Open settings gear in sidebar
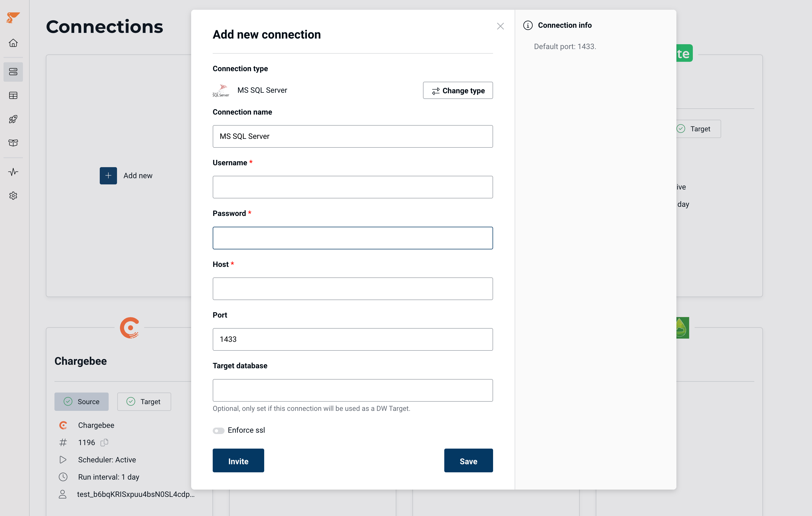Viewport: 812px width, 516px height. click(x=13, y=196)
